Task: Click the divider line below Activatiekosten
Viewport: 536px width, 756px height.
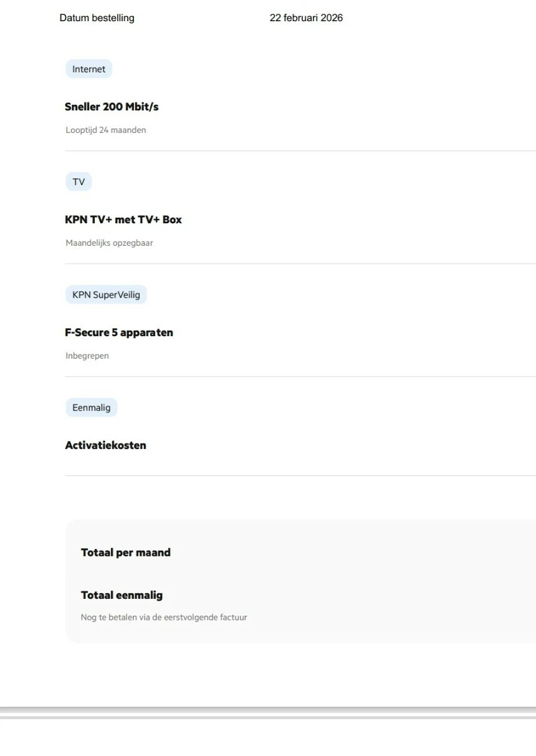Action: coord(299,476)
